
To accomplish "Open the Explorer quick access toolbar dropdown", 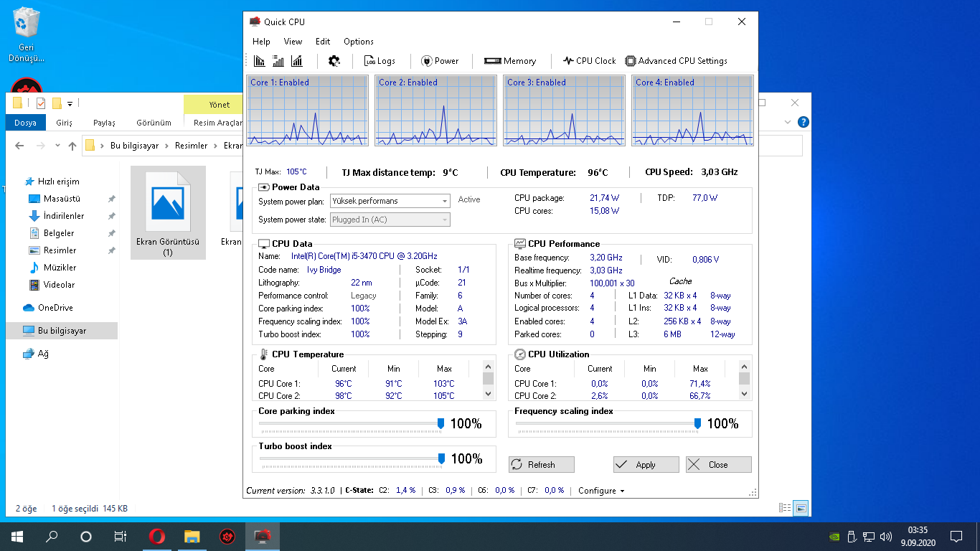I will click(x=70, y=103).
